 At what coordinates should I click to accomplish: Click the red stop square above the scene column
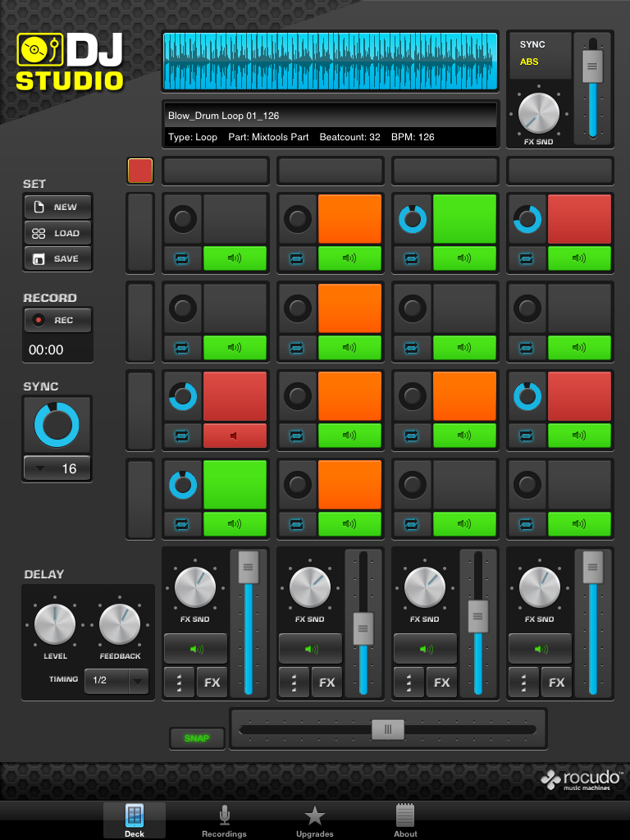(x=140, y=171)
